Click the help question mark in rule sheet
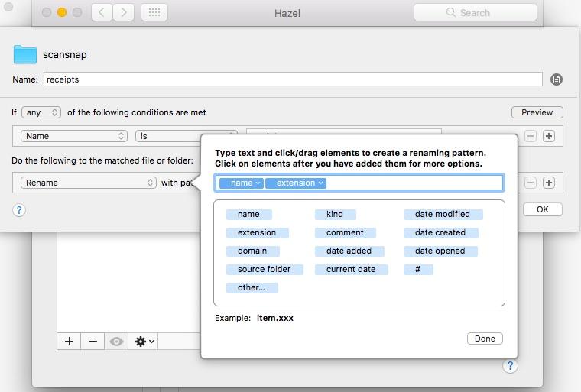581x392 pixels. click(19, 210)
